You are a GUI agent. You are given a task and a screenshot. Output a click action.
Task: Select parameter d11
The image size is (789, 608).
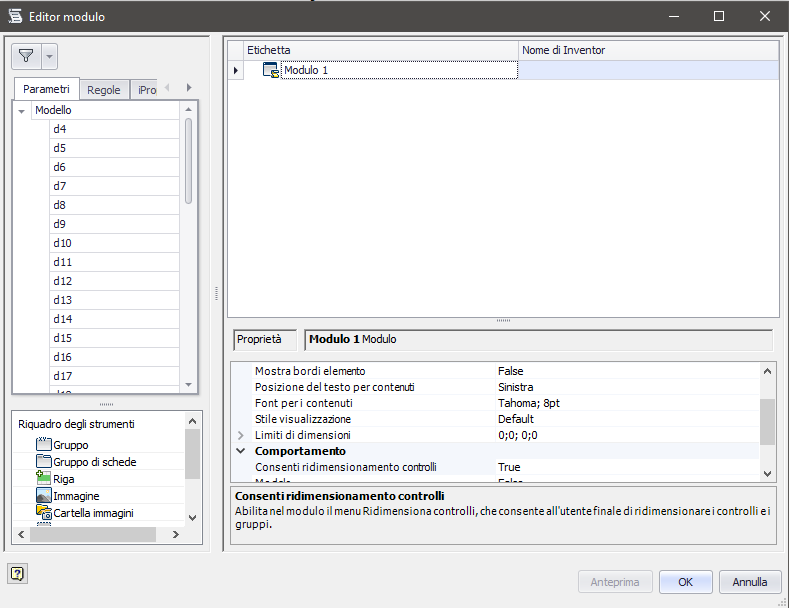(x=114, y=262)
